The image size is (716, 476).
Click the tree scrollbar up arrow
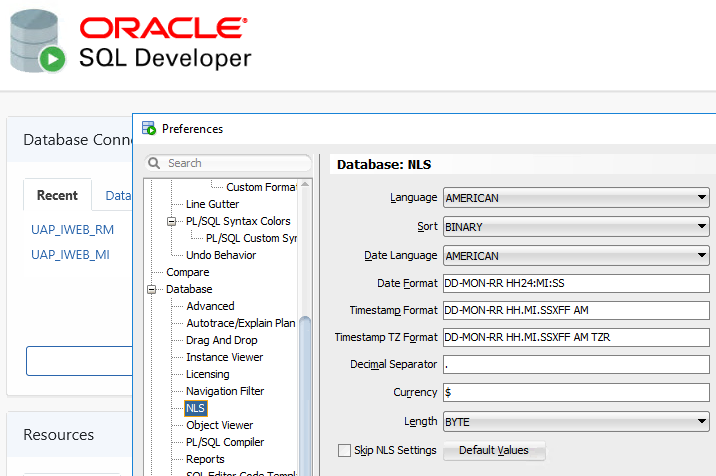point(305,185)
